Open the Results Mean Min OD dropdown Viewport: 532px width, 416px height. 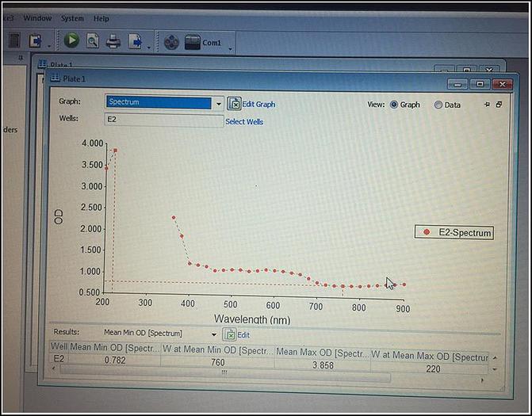[214, 334]
